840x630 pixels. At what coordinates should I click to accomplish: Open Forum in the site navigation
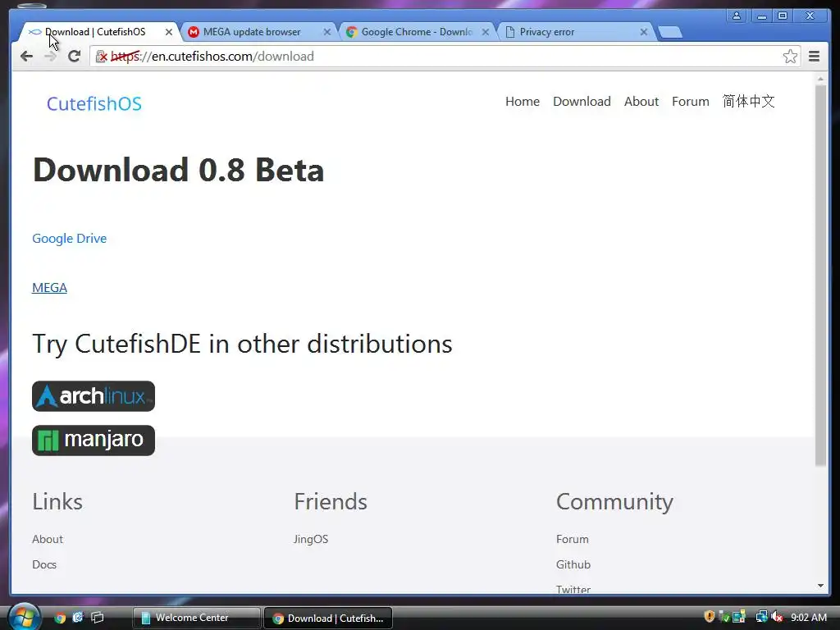691,101
